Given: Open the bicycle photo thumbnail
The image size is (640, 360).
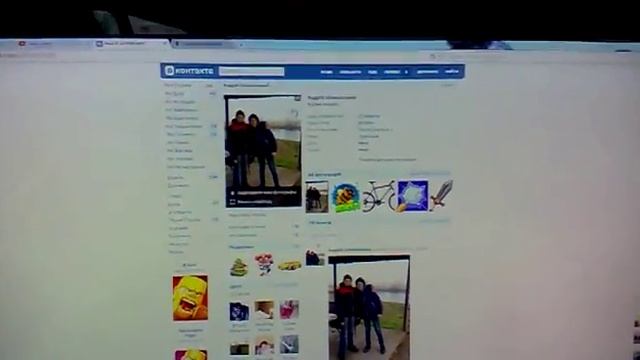Looking at the screenshot, I should [379, 196].
